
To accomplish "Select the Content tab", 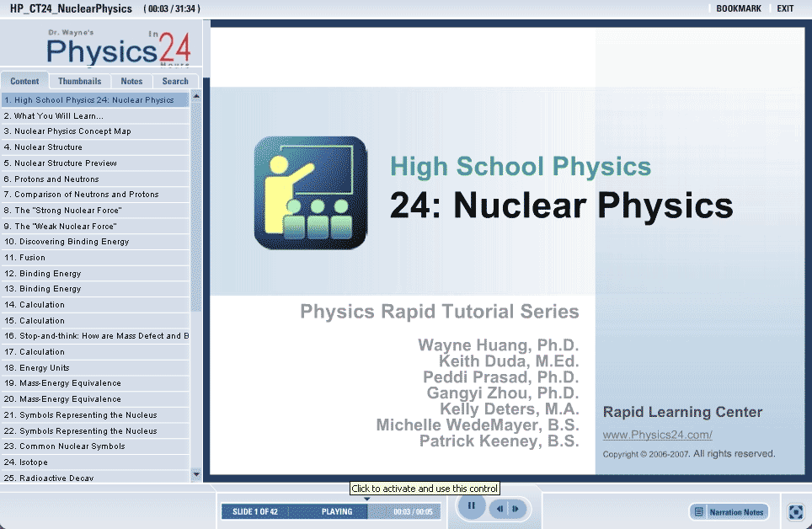I will pyautogui.click(x=24, y=82).
